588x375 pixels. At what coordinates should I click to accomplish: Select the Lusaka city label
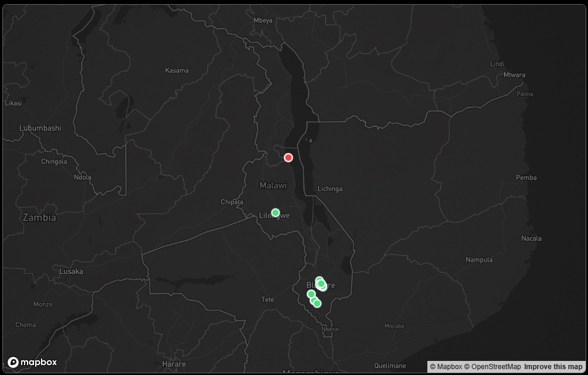tap(71, 271)
